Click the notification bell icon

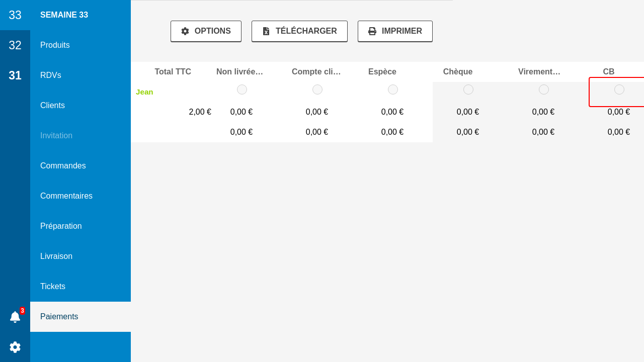coord(15,317)
